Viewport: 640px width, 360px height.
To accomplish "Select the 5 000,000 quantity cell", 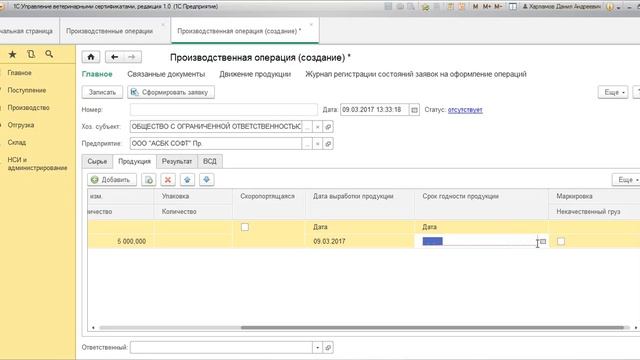I will [121, 242].
